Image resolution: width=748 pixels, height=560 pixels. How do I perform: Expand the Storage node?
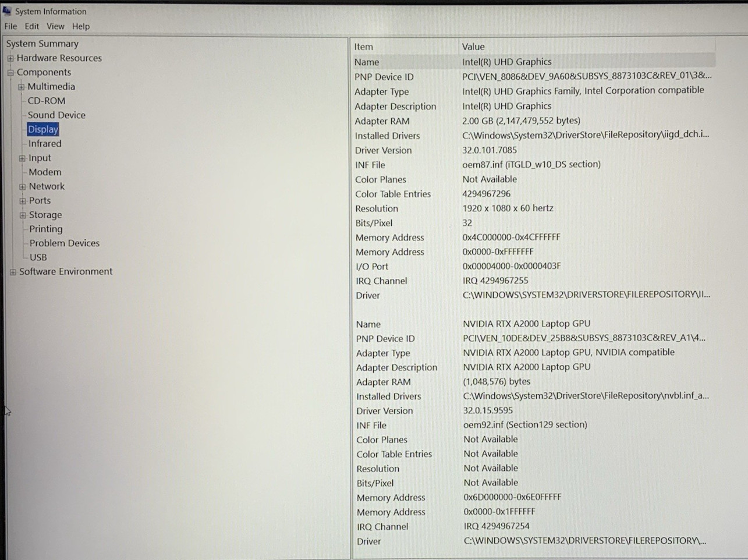23,215
